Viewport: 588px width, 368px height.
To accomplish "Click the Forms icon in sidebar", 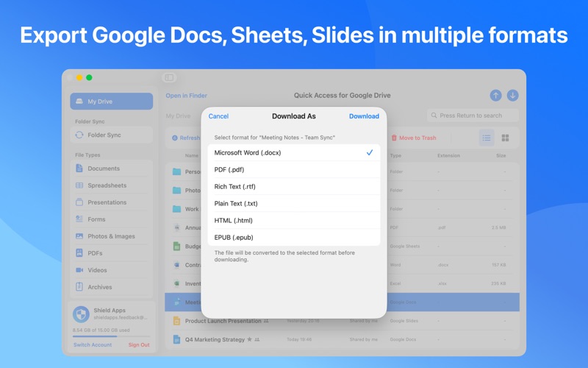I will (79, 219).
